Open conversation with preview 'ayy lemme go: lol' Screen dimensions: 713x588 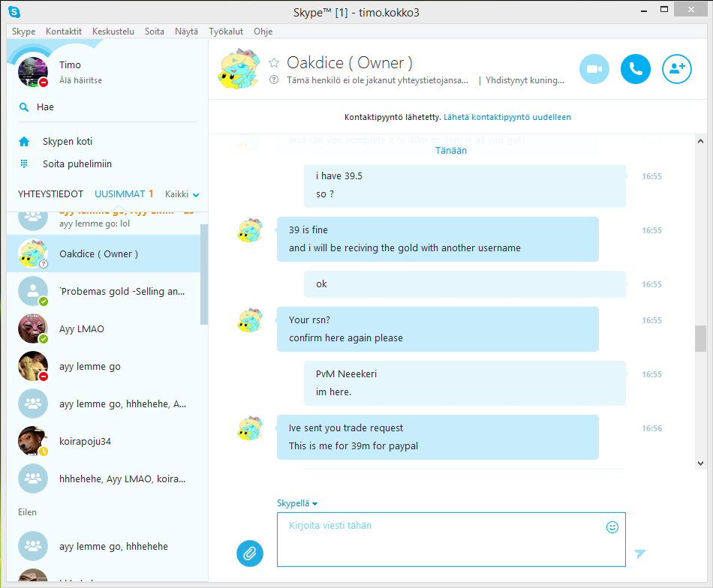pyautogui.click(x=104, y=223)
